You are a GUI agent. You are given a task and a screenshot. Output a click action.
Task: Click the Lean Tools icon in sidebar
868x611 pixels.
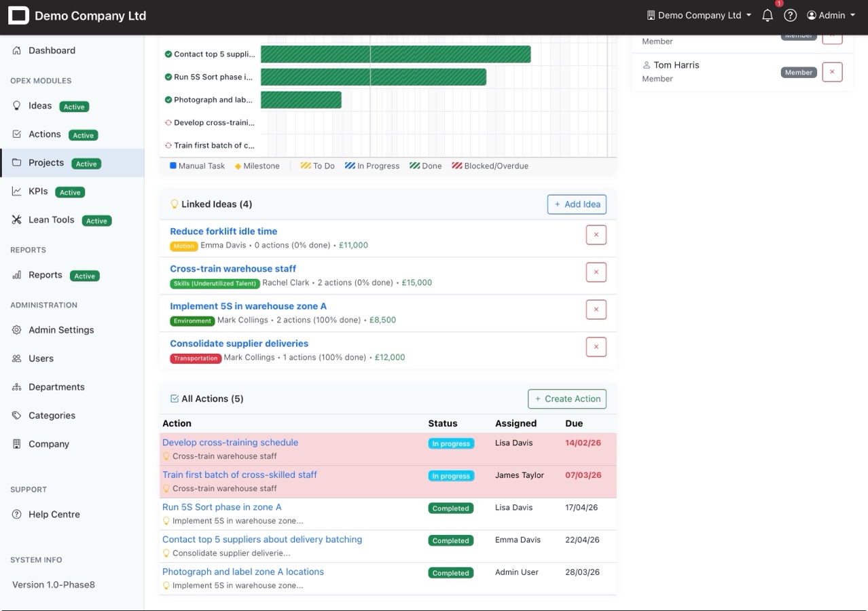tap(16, 220)
